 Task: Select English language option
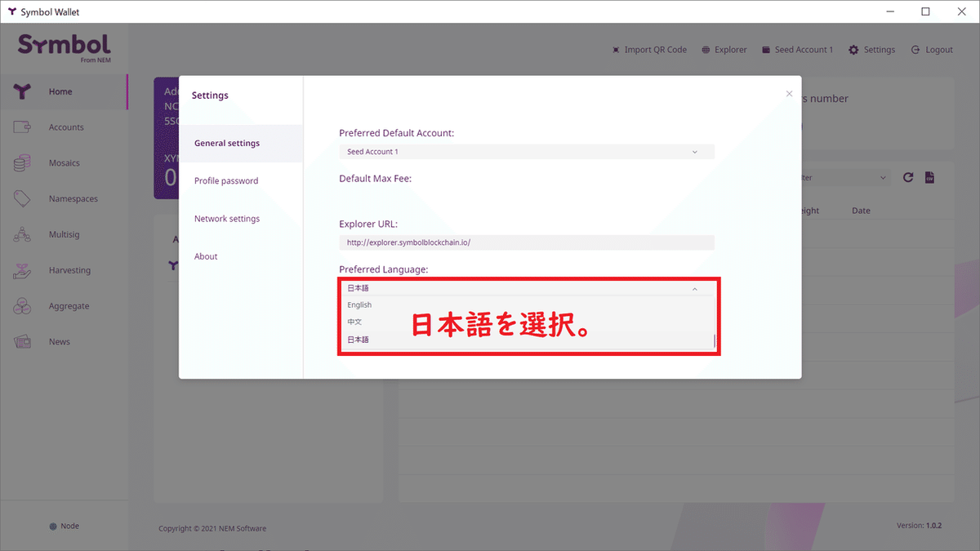(x=527, y=305)
